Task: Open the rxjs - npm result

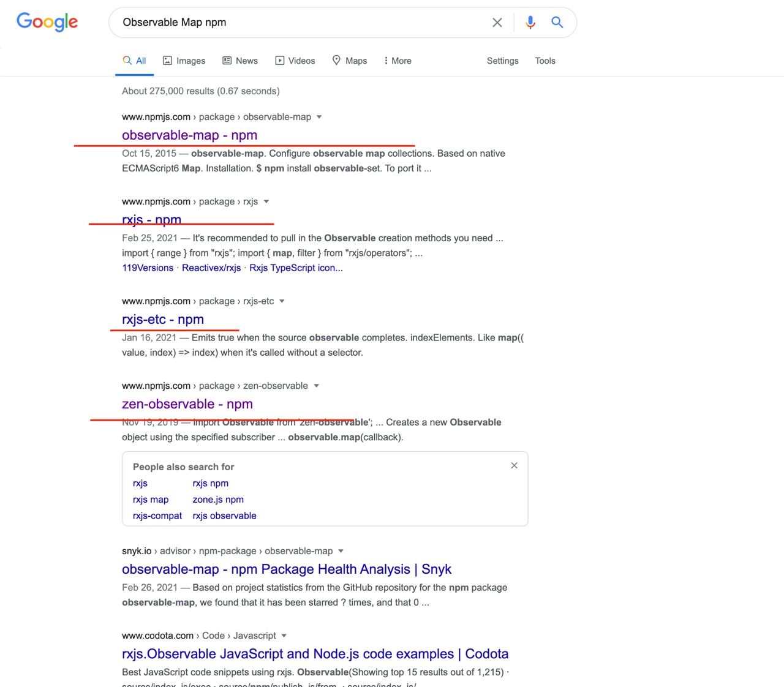Action: click(x=151, y=220)
